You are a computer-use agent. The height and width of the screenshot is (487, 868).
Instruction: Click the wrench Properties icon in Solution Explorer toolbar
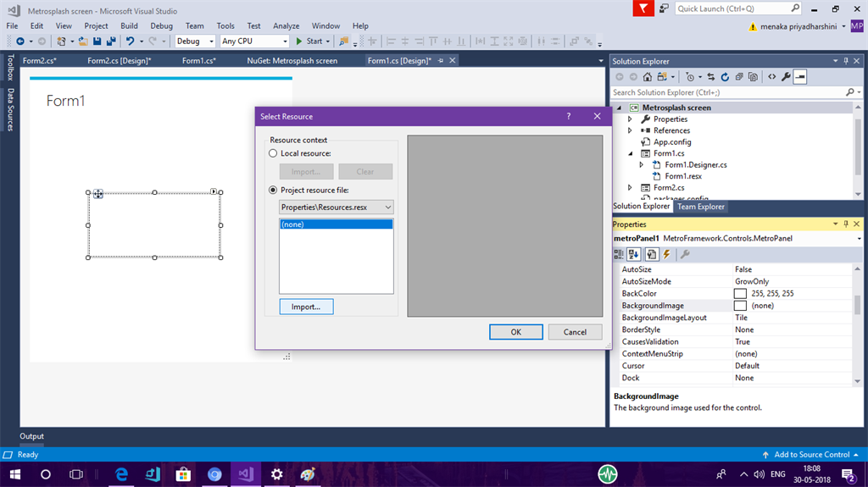786,77
